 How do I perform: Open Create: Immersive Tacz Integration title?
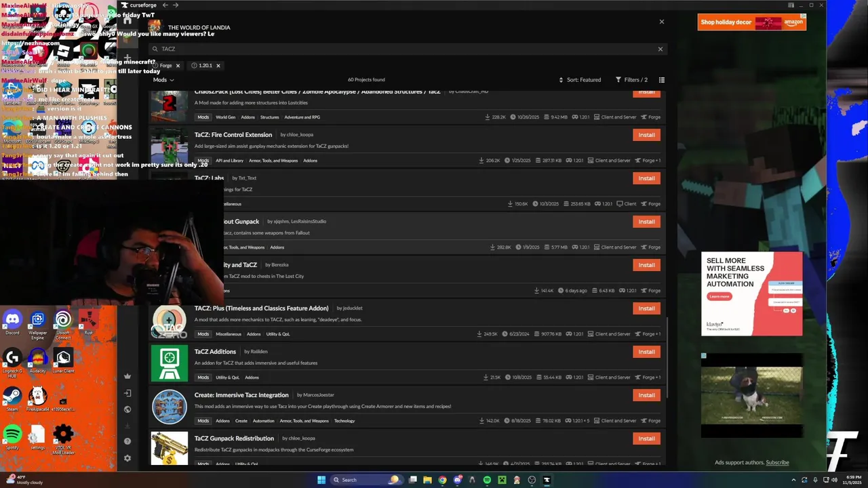(x=241, y=395)
